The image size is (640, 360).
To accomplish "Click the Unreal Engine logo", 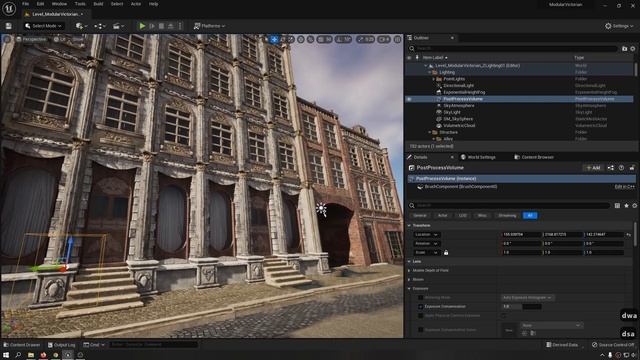I will pyautogui.click(x=9, y=8).
